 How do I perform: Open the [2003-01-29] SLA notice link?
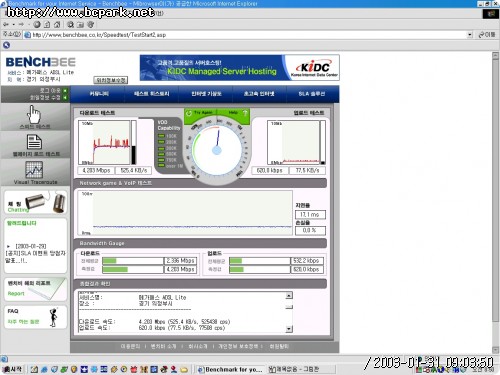pos(35,253)
